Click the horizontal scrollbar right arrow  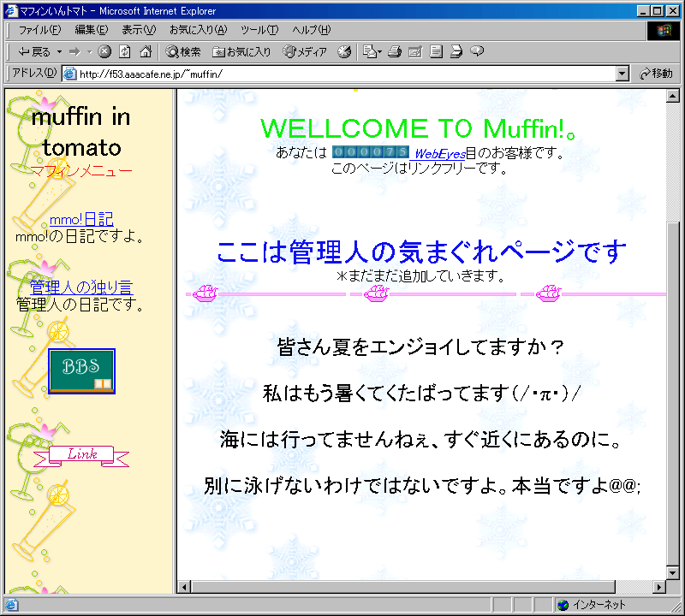658,587
